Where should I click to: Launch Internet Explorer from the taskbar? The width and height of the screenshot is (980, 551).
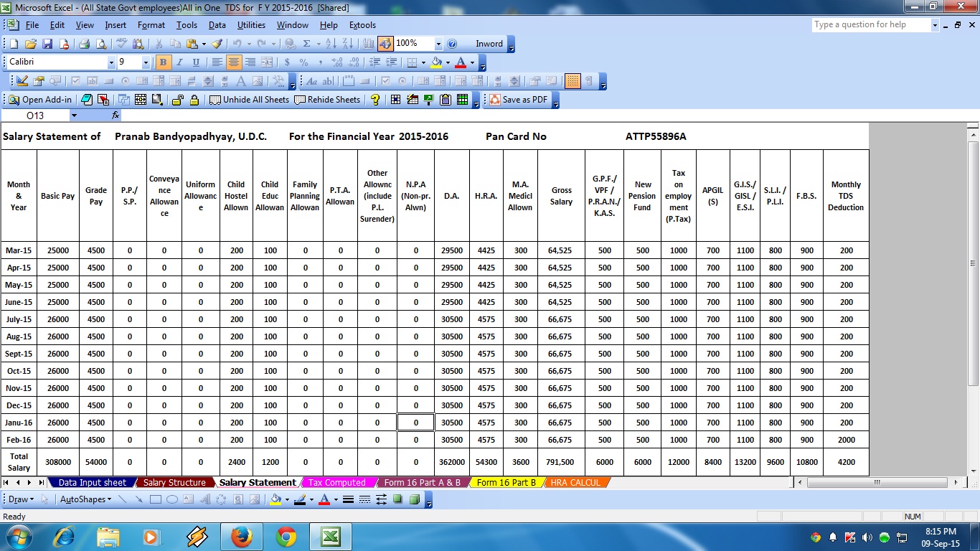coord(64,537)
